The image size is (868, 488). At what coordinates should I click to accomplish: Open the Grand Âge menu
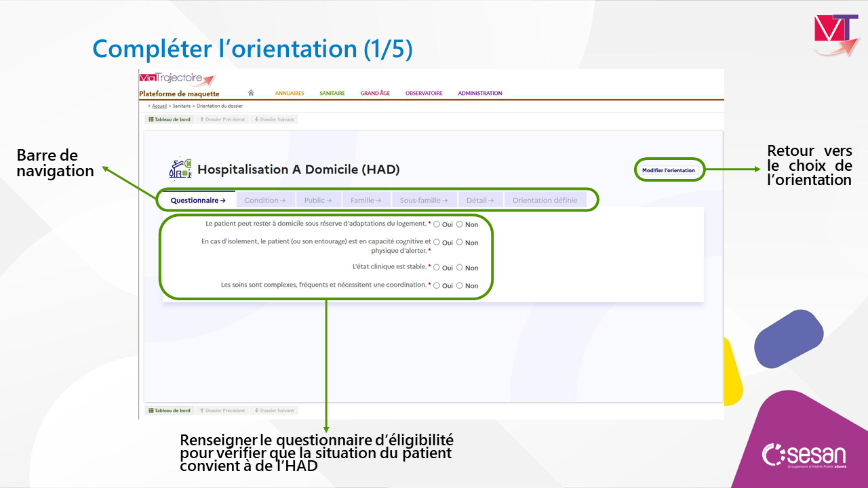coord(375,94)
